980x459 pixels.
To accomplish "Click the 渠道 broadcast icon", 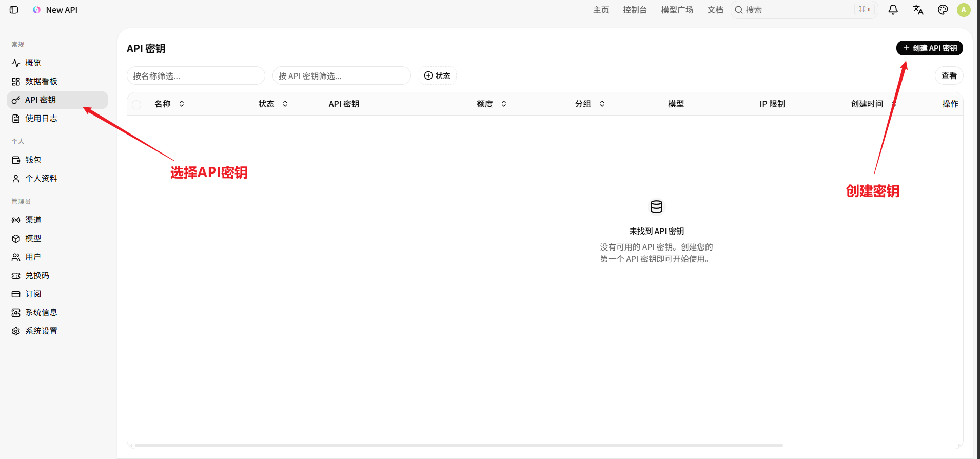I will [16, 220].
